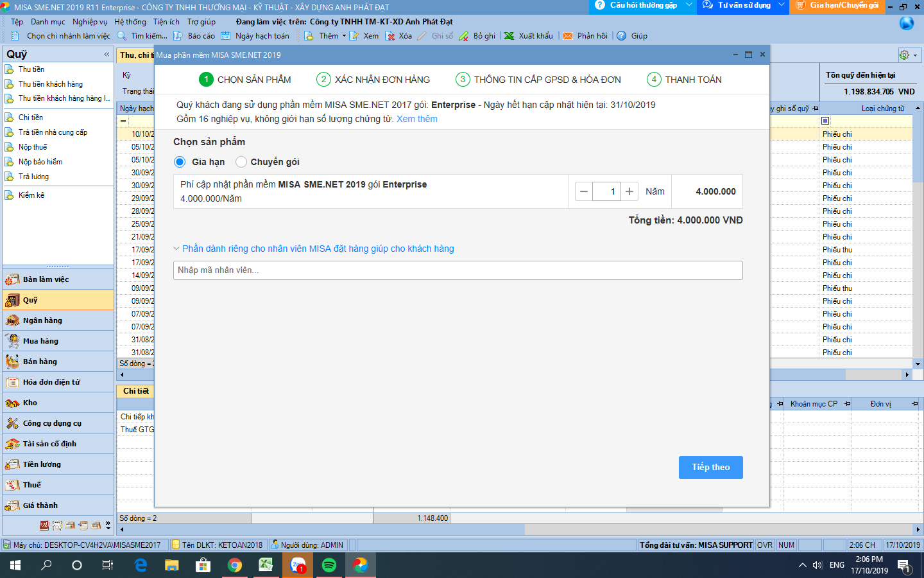
Task: Open Kiểm kê item
Action: (31, 195)
